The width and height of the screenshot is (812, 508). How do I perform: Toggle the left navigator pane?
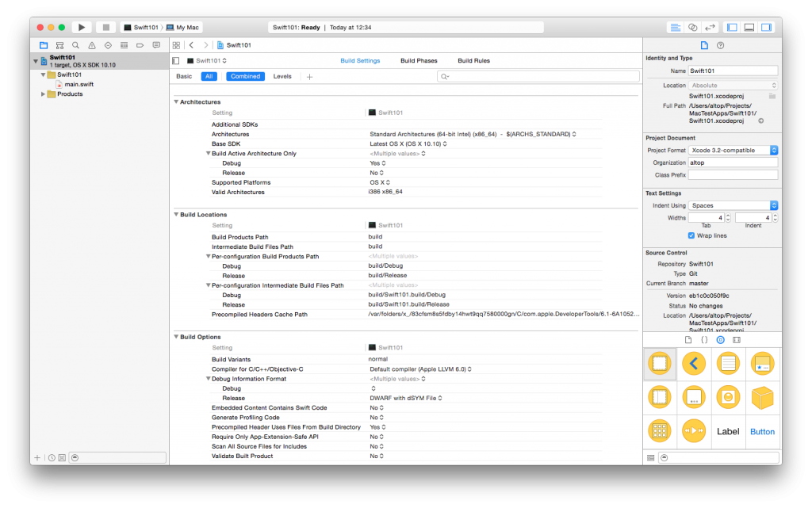[x=732, y=27]
